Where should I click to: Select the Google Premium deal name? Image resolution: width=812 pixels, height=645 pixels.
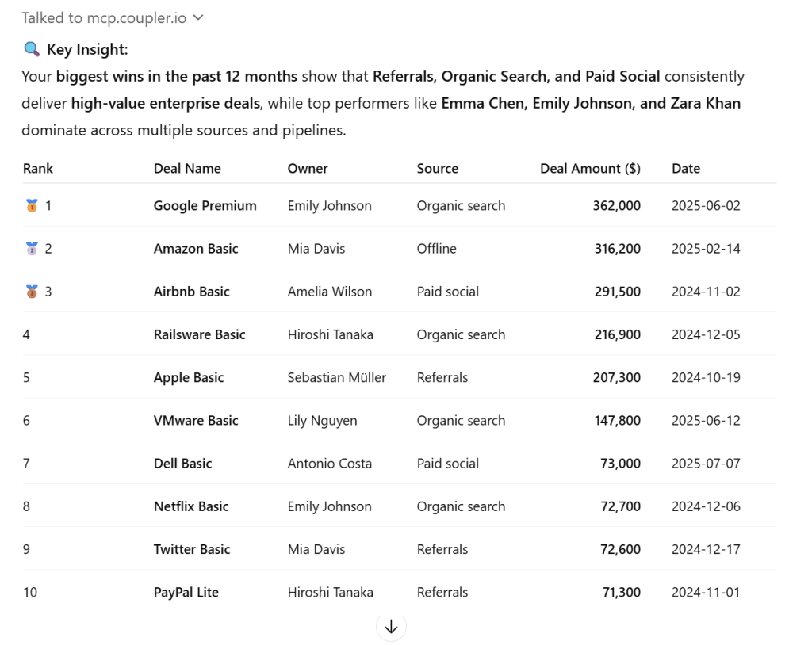[x=205, y=205]
